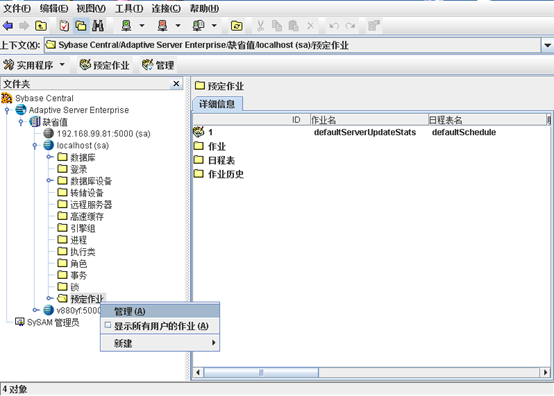Click the Forward arrow toolbar icon
Image resolution: width=554 pixels, height=396 pixels.
[24, 26]
